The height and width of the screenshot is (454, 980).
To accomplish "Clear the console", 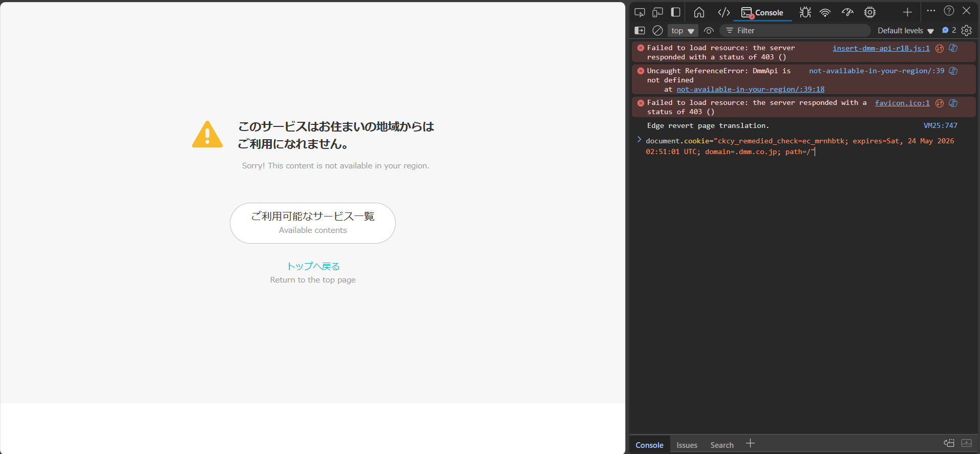I will [658, 31].
